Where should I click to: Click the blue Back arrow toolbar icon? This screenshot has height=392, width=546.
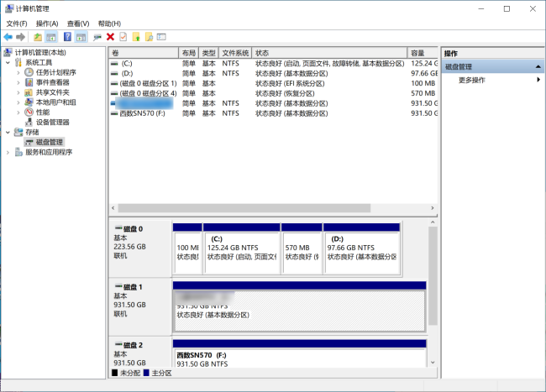(x=8, y=37)
